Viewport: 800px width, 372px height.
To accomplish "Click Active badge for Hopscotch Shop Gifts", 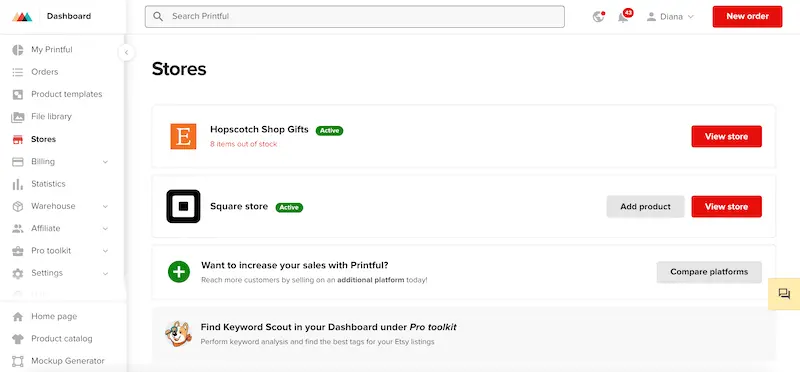I will (330, 131).
